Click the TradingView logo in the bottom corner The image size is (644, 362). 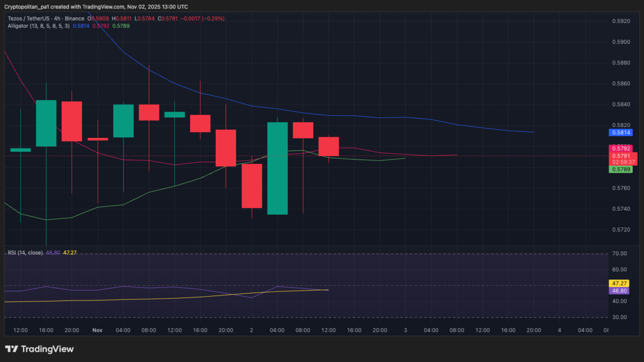coord(39,349)
